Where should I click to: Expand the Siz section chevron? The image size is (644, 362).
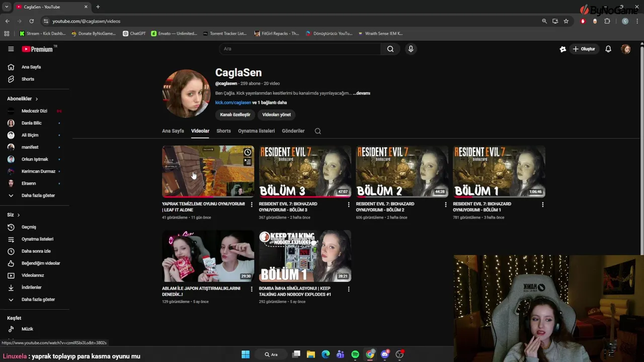click(19, 215)
